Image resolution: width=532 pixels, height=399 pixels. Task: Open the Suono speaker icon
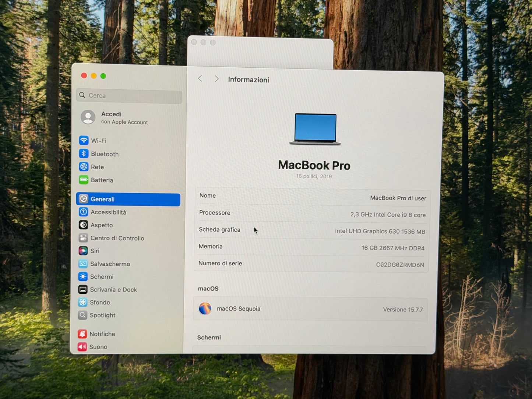pos(82,347)
